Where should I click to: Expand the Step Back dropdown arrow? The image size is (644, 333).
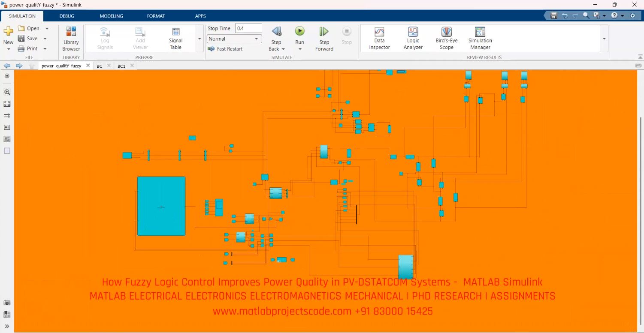coord(283,49)
